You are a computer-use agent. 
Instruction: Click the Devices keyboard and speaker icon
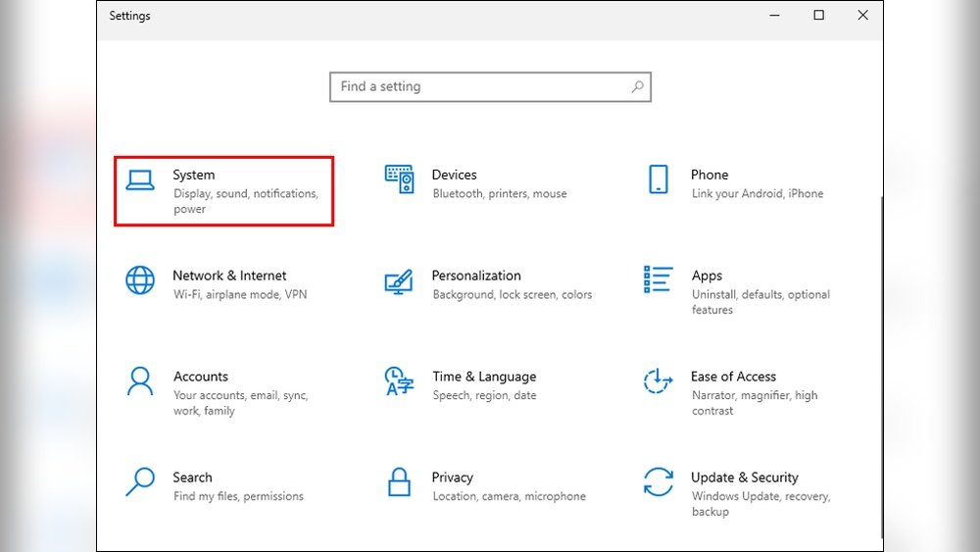tap(399, 180)
